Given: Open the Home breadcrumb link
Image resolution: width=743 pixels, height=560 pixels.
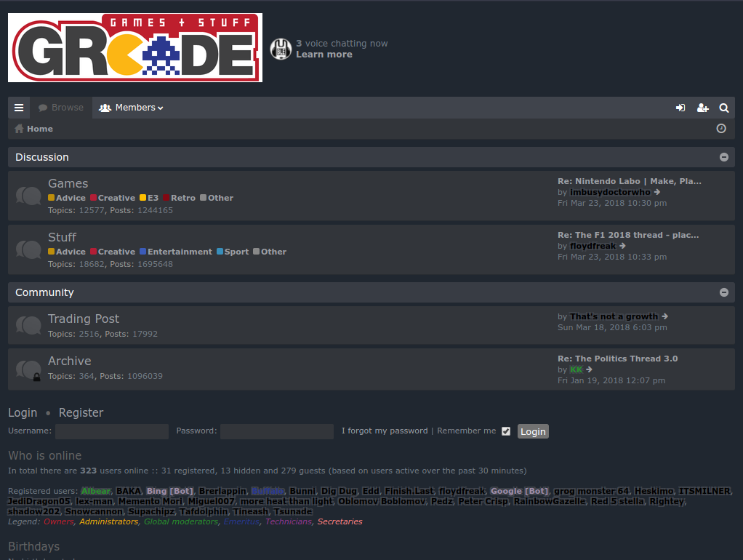Looking at the screenshot, I should 40,129.
